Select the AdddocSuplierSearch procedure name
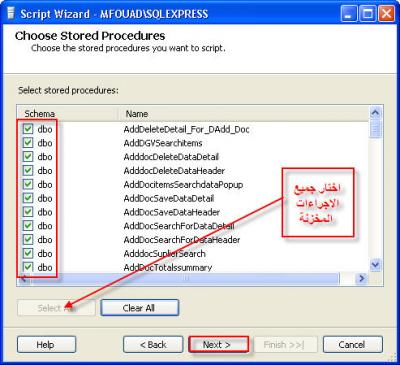 165,254
